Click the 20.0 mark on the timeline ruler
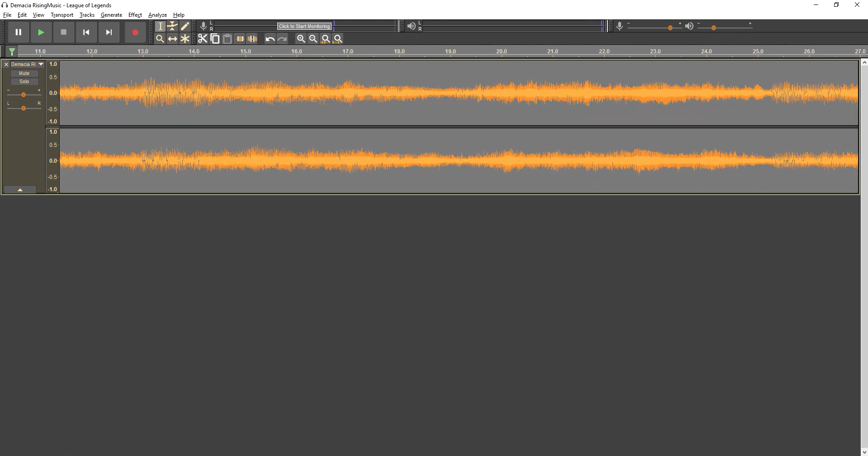Image resolution: width=868 pixels, height=456 pixels. tap(502, 52)
